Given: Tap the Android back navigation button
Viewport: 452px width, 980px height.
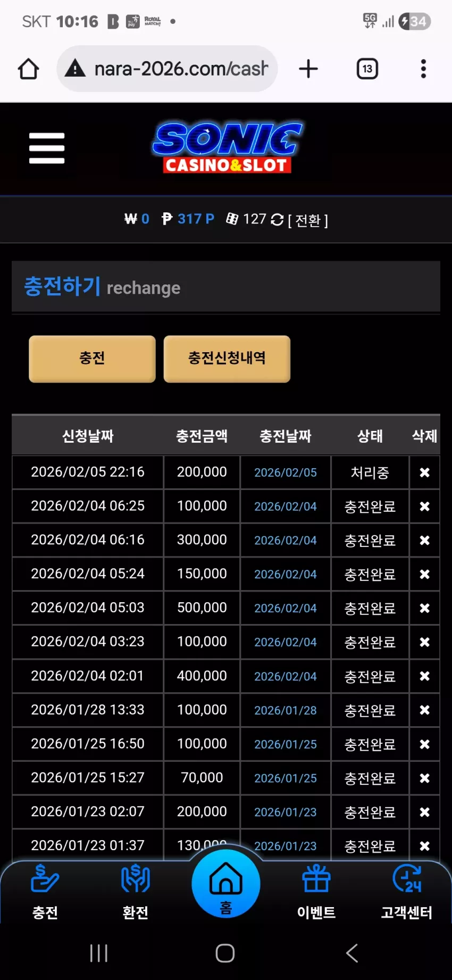Looking at the screenshot, I should 352,953.
